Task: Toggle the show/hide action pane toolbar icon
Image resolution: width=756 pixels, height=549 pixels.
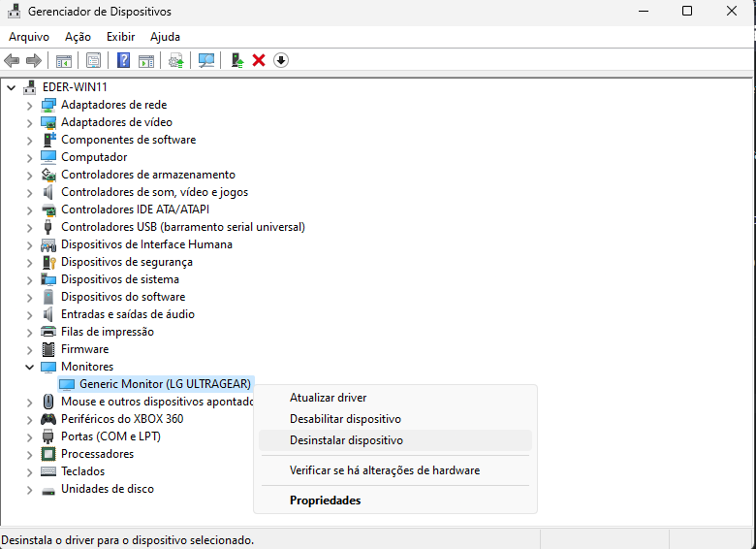Action: [x=146, y=61]
